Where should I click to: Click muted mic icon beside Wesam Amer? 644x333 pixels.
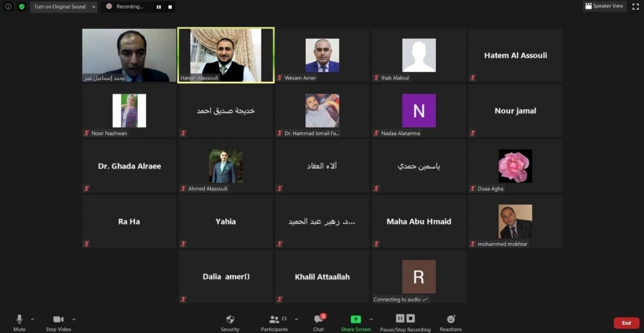(279, 77)
